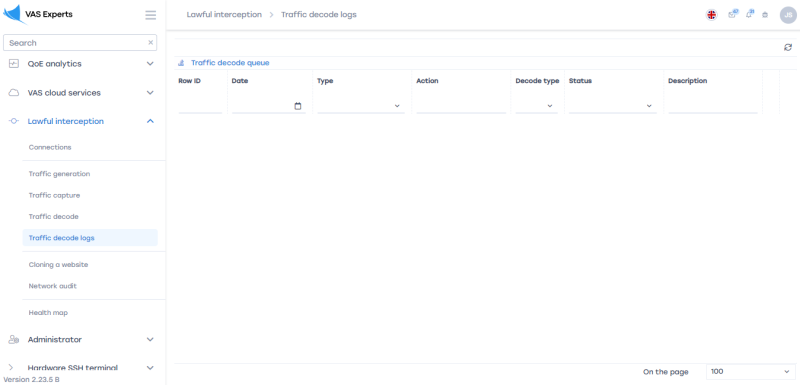Click the hamburger menu icon in sidebar header

tap(151, 15)
